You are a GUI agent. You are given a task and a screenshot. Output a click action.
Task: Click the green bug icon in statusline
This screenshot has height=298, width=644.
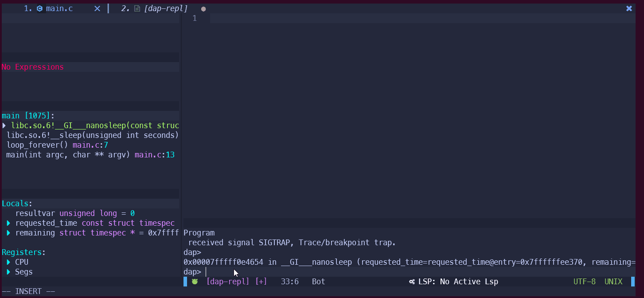(195, 282)
